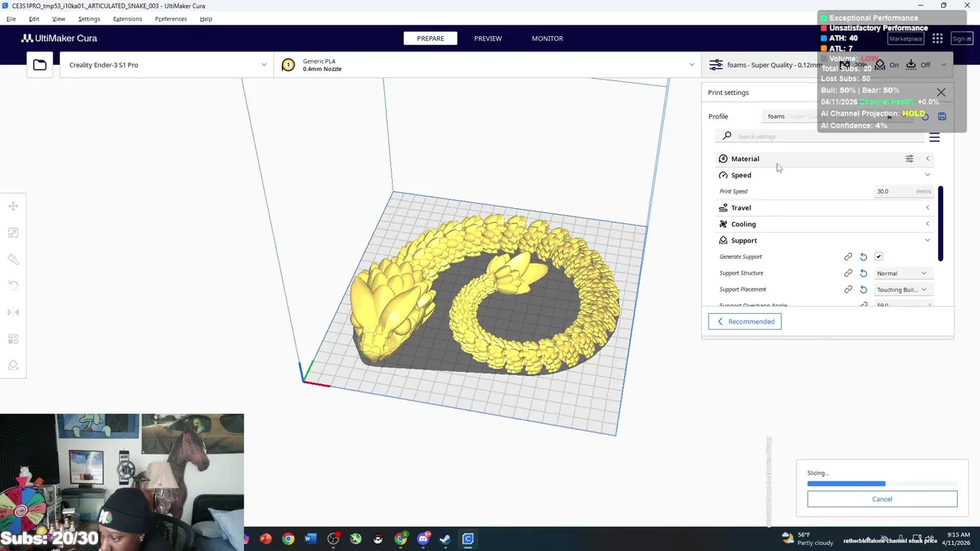Viewport: 980px width, 551px height.
Task: Click the extruder 1 Generic PLA icon
Action: click(288, 65)
